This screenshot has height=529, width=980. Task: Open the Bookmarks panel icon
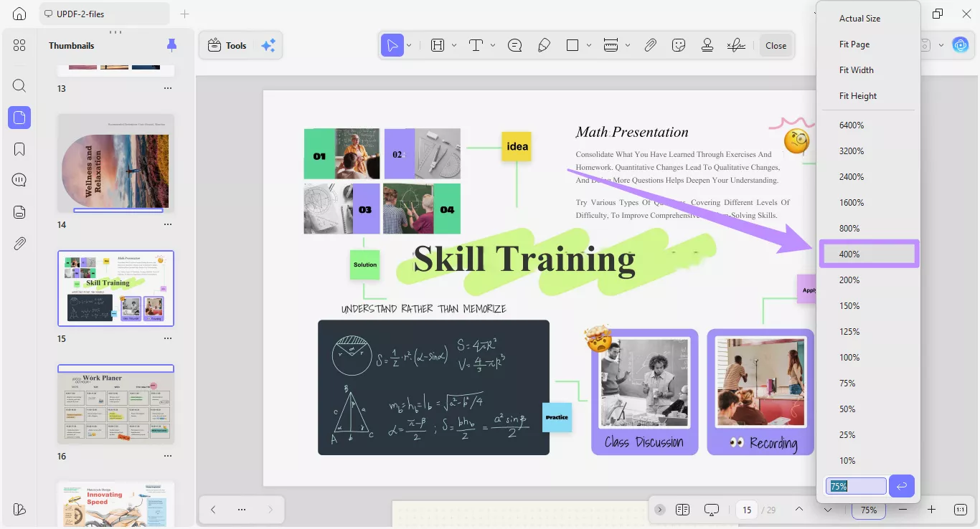19,149
